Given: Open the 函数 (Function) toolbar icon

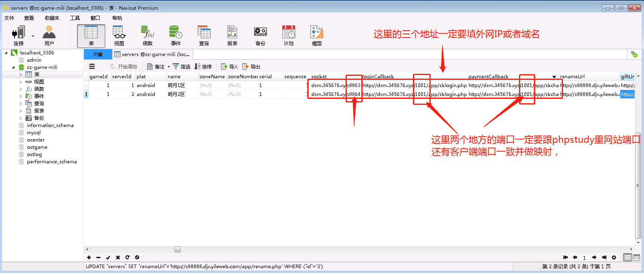Looking at the screenshot, I should click(148, 35).
